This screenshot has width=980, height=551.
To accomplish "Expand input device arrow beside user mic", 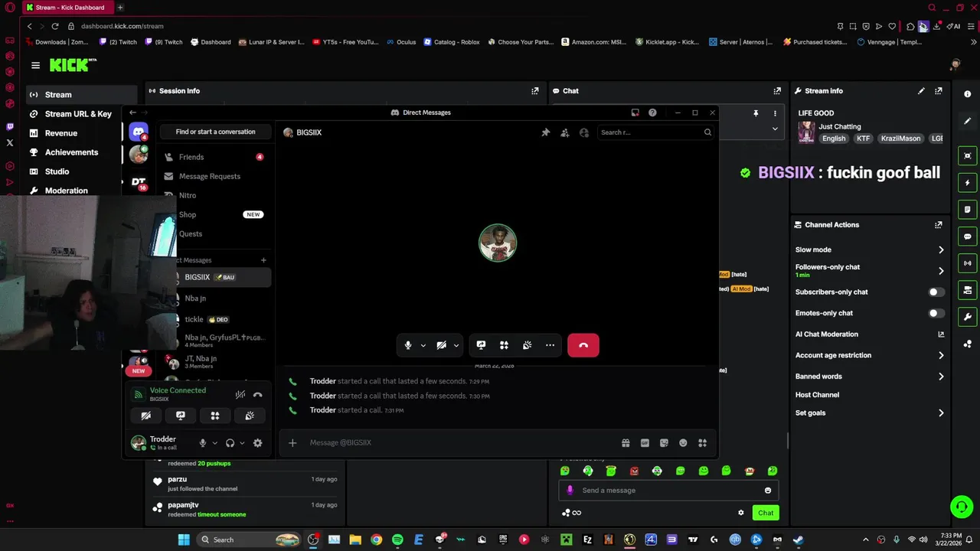I will coord(214,442).
